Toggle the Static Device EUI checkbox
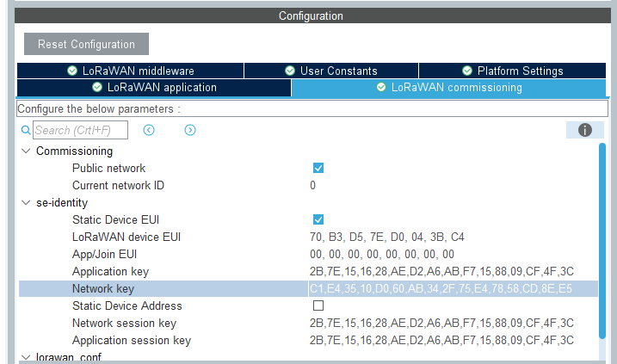 tap(318, 219)
